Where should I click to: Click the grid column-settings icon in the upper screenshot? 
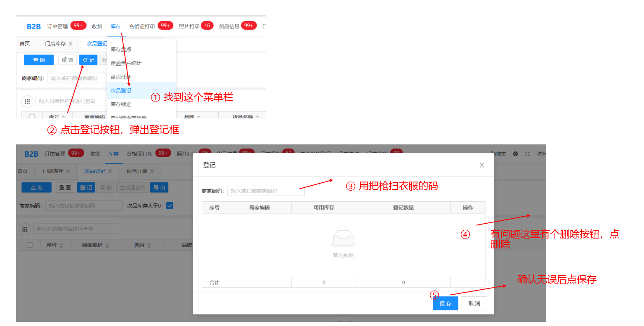tap(27, 102)
